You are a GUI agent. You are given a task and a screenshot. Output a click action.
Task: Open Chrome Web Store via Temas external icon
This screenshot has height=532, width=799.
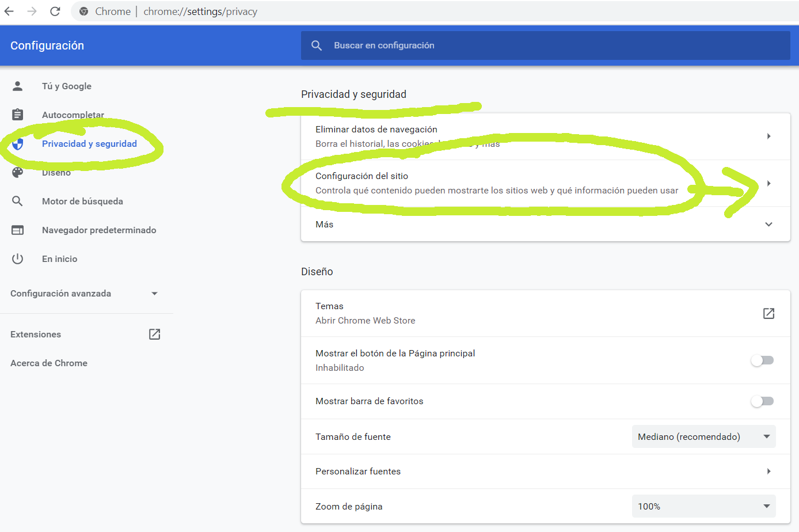click(768, 313)
